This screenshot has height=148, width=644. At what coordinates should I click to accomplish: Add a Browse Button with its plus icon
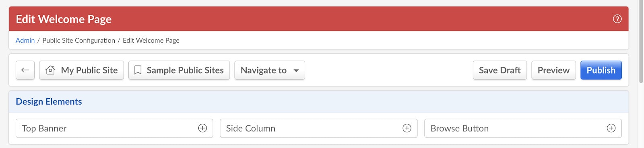pyautogui.click(x=611, y=128)
